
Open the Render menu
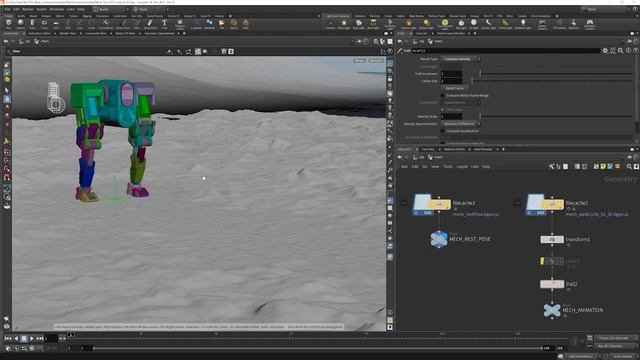[x=28, y=9]
